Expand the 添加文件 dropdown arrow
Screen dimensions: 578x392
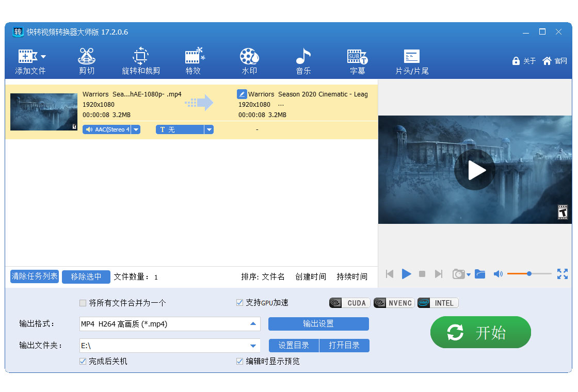click(43, 57)
